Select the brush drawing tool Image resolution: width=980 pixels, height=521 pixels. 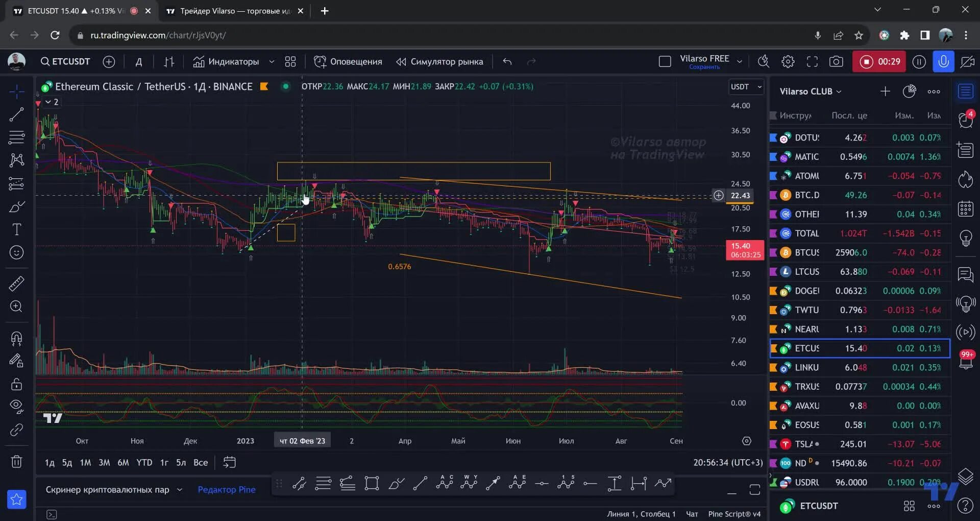coord(16,207)
